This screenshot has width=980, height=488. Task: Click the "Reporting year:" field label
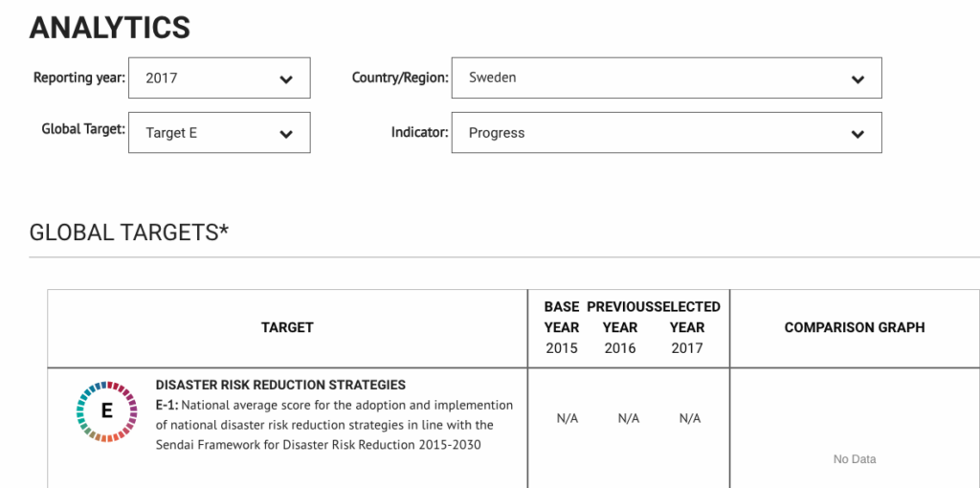coord(79,78)
